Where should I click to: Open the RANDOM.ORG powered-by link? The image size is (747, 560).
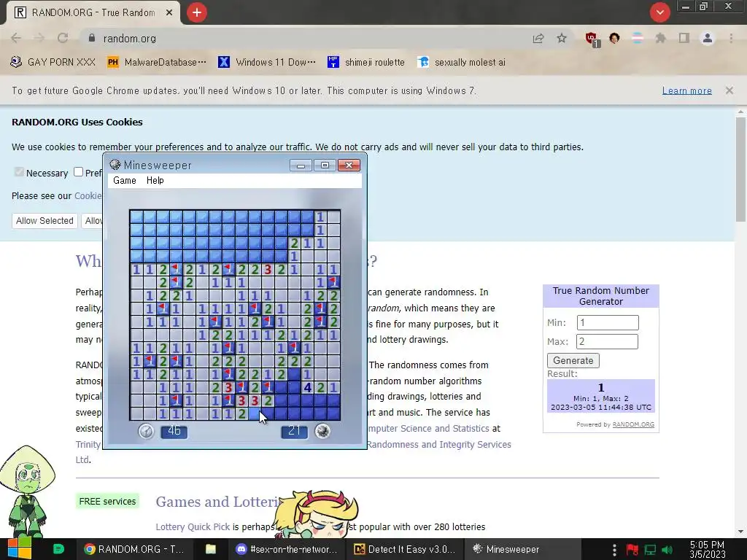click(x=633, y=424)
